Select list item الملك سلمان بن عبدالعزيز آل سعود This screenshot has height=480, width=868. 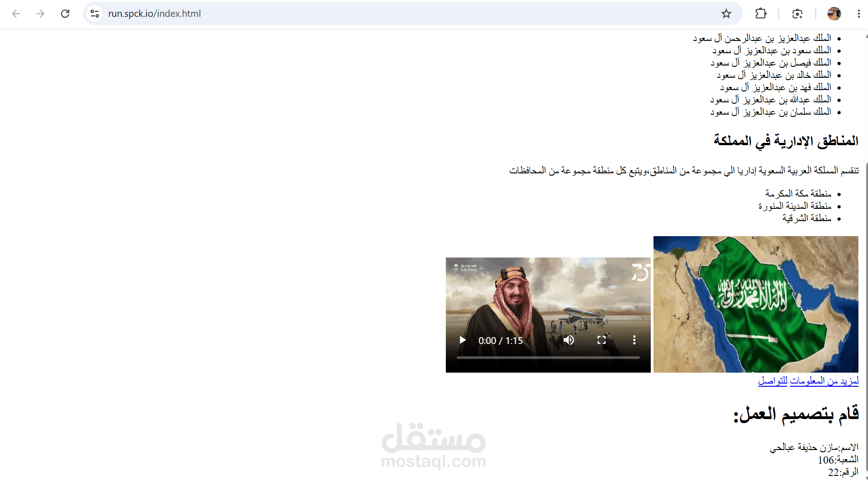pyautogui.click(x=771, y=112)
